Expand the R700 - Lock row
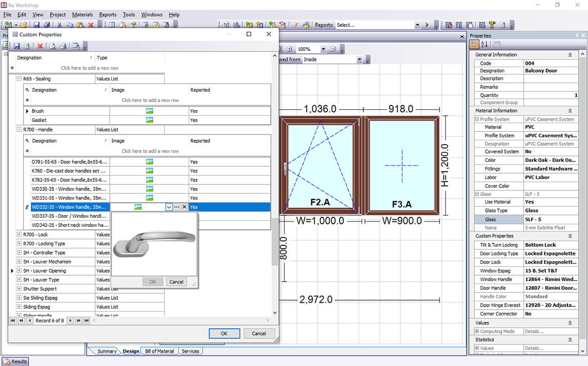 click(x=19, y=235)
